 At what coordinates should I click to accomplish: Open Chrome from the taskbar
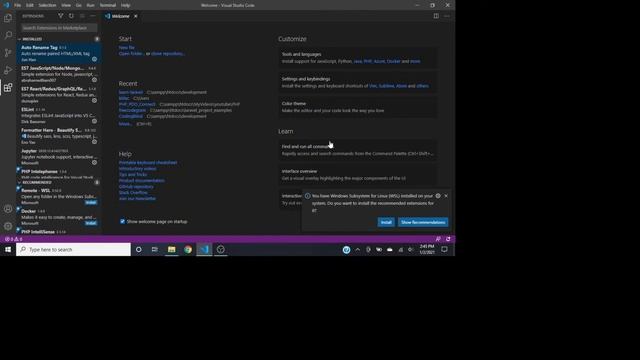point(188,249)
